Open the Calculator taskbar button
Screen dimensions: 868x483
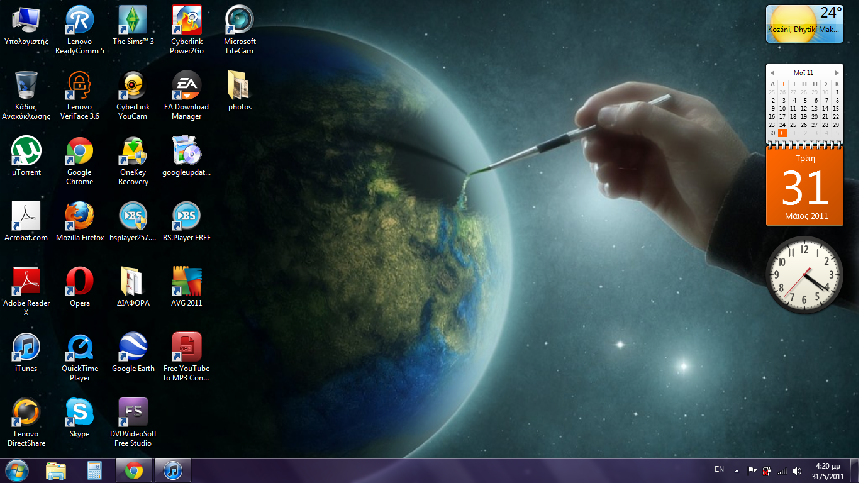click(94, 470)
